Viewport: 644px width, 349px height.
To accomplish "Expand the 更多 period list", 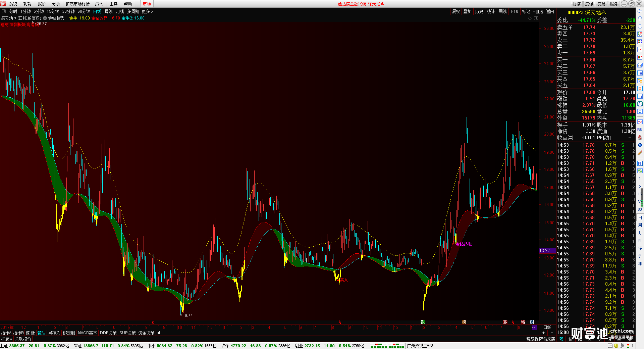I will (x=147, y=11).
